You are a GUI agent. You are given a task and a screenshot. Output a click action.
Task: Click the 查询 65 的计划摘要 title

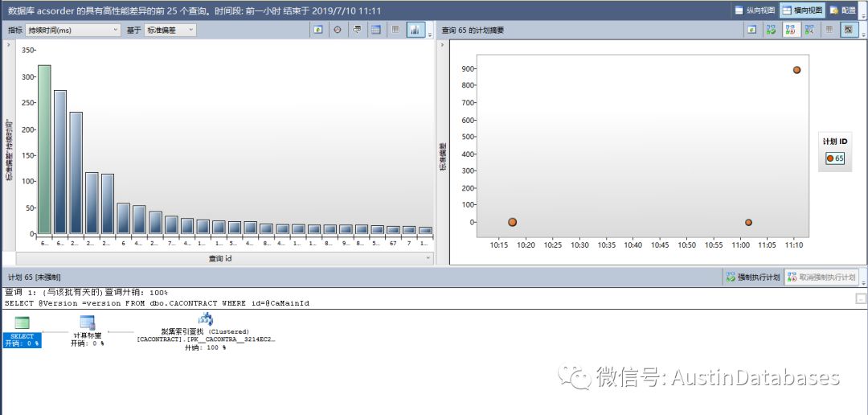click(x=473, y=31)
